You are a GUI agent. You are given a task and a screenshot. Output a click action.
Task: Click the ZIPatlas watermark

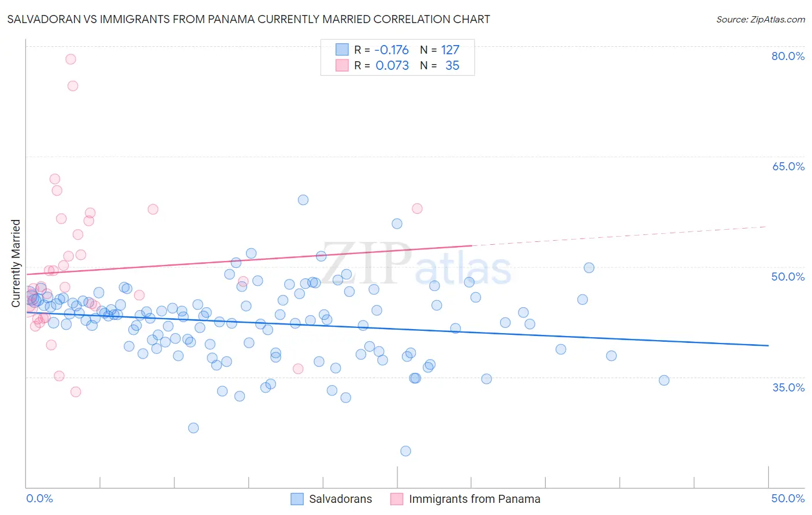point(416,264)
